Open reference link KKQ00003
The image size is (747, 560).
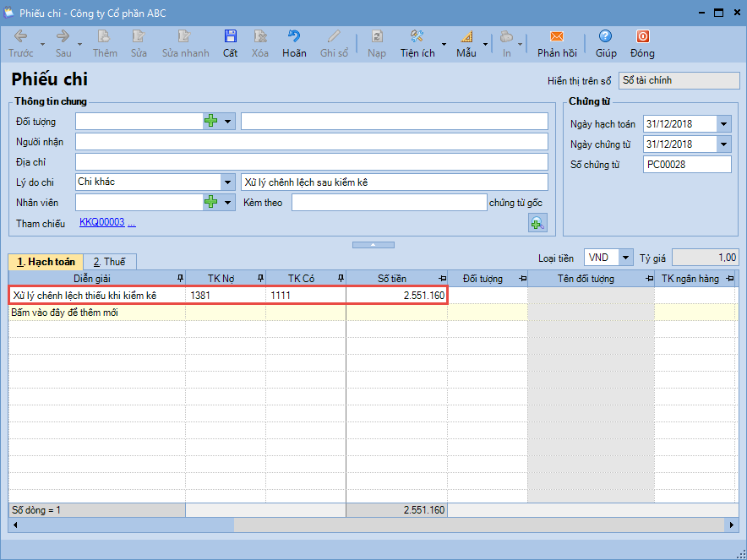click(101, 222)
